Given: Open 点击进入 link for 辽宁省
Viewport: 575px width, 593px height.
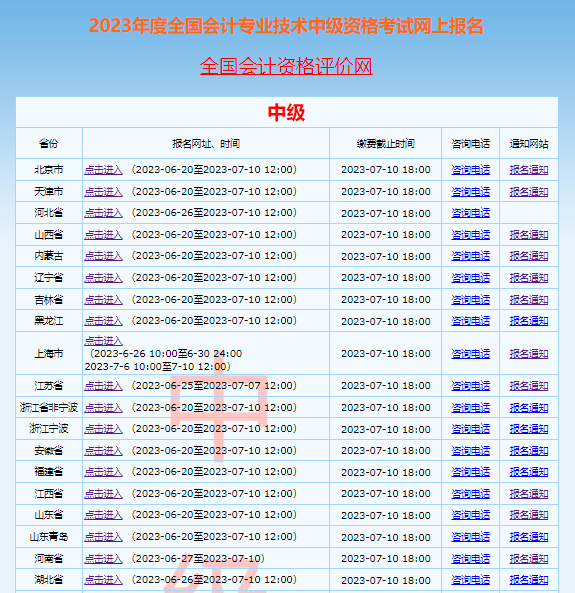Looking at the screenshot, I should [103, 278].
